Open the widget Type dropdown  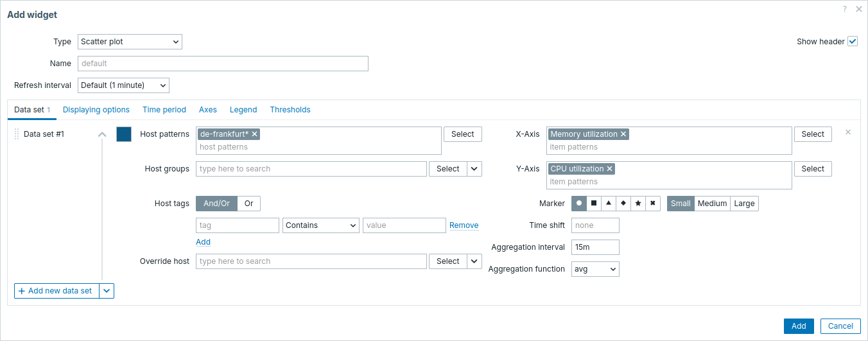pyautogui.click(x=130, y=42)
